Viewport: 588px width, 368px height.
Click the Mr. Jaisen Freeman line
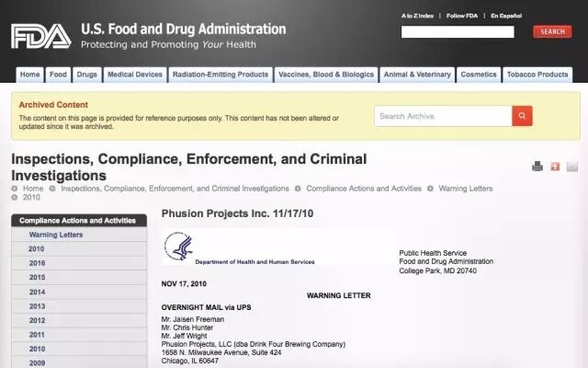(193, 319)
